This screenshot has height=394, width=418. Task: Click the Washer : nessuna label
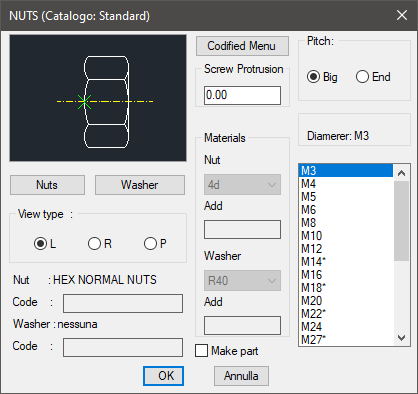pos(55,324)
